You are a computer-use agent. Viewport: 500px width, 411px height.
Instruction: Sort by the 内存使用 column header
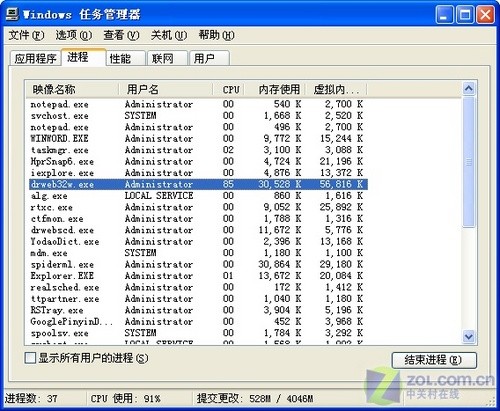(275, 89)
